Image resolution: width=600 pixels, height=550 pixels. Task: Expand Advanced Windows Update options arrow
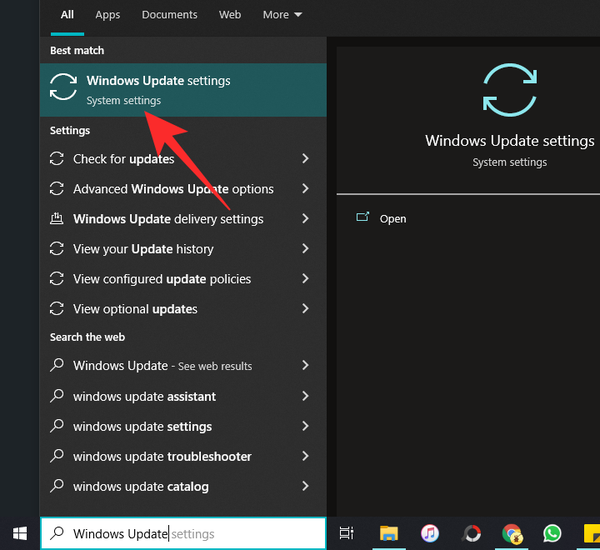click(305, 188)
